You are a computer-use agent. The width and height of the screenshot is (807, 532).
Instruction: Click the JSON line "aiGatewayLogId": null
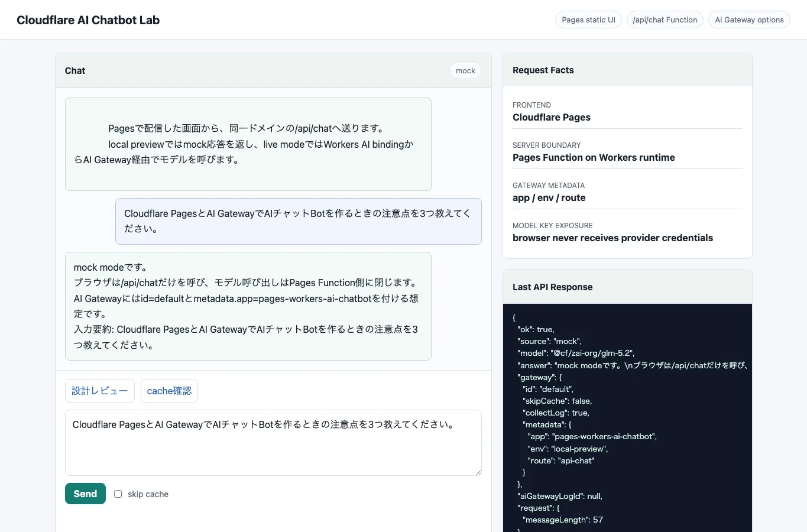point(560,496)
